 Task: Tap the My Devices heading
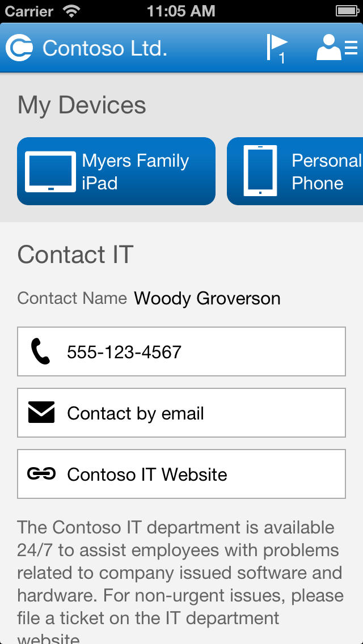coord(82,105)
